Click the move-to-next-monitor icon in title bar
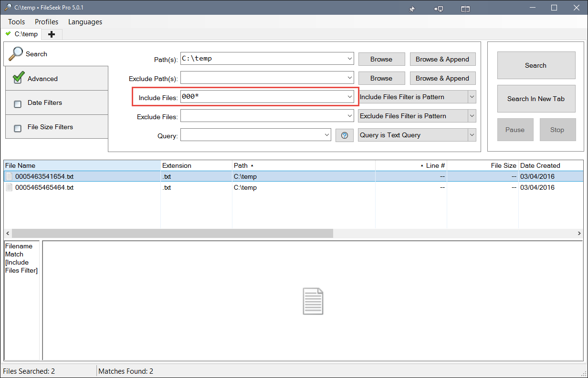Screen dimensions: 588x378 click(x=438, y=9)
